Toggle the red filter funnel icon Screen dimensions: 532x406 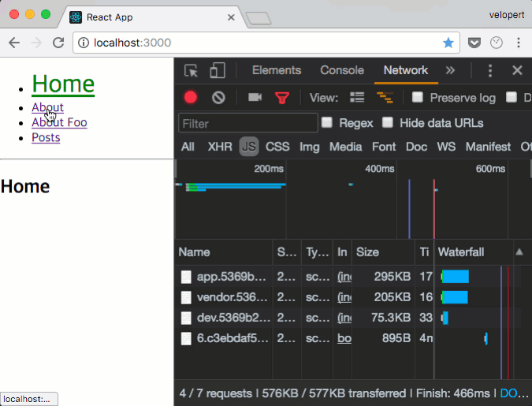pyautogui.click(x=282, y=98)
